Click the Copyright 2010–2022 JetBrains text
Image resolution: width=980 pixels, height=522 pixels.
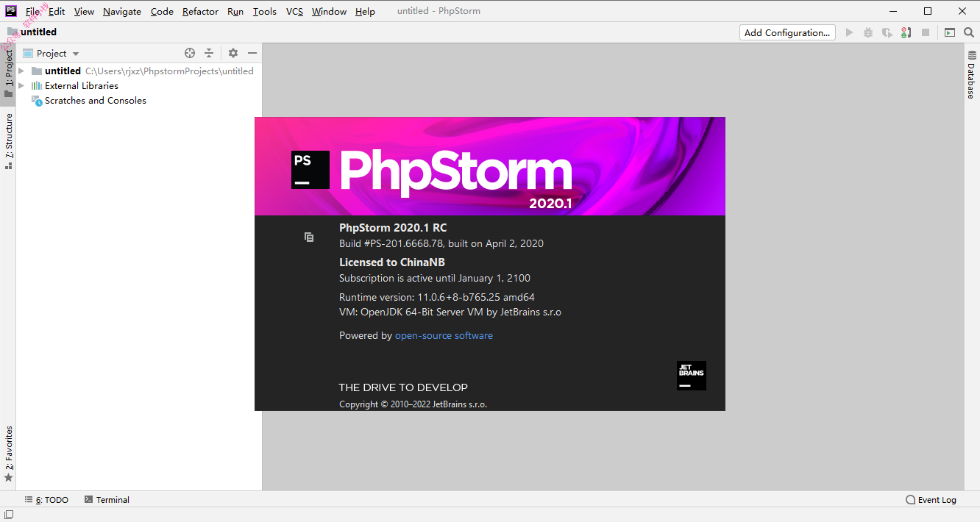pyautogui.click(x=413, y=404)
